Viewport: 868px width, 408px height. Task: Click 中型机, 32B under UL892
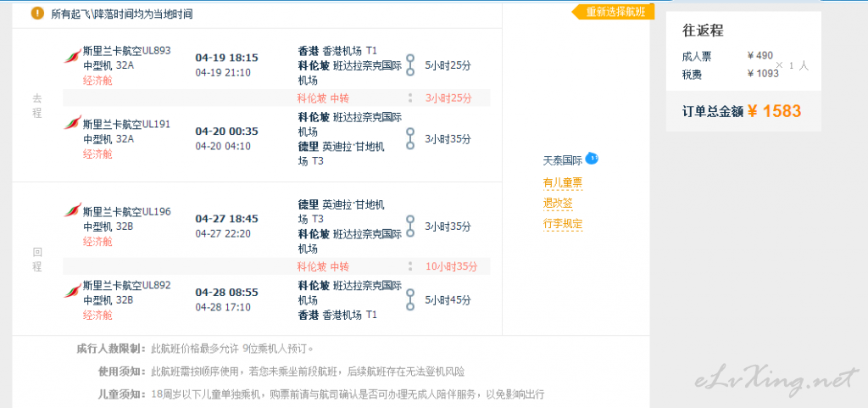click(108, 300)
